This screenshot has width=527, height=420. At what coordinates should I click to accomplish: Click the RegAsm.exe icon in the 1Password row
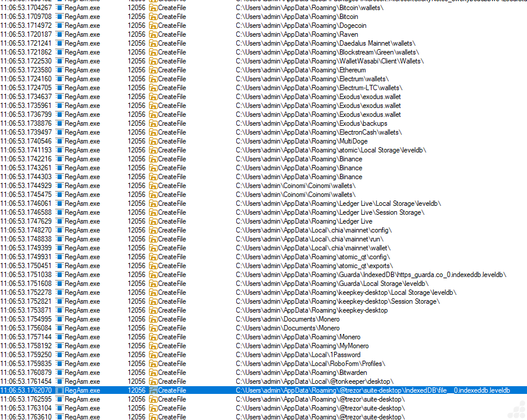59,355
